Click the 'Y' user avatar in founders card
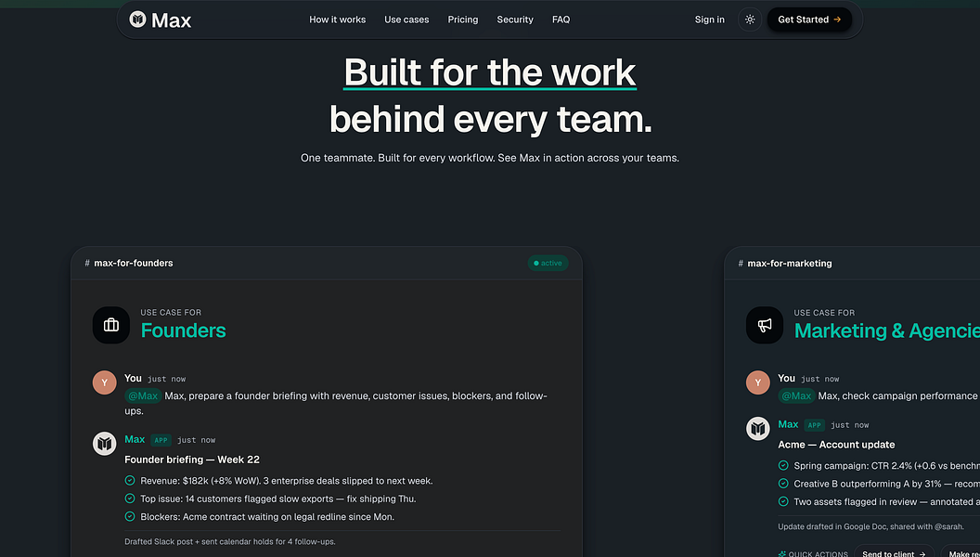 click(x=104, y=382)
